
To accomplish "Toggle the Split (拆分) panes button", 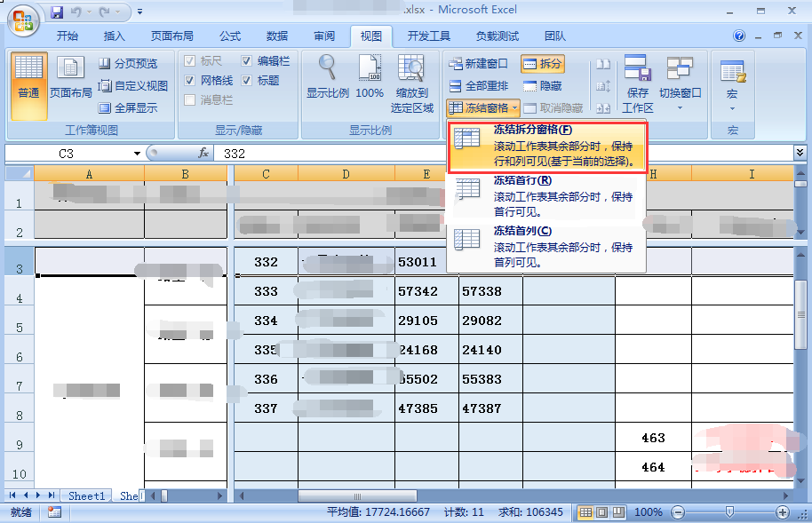I will [542, 64].
